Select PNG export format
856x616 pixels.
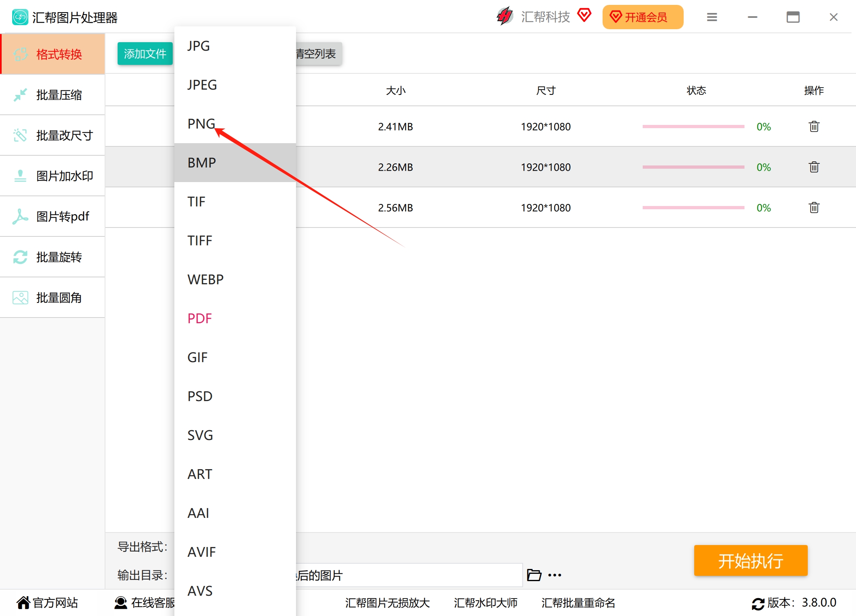tap(235, 124)
